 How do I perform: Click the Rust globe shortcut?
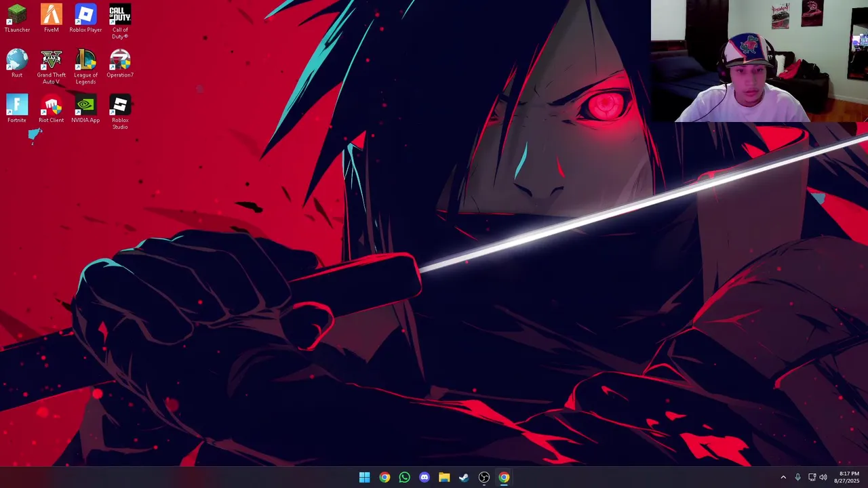[x=17, y=64]
